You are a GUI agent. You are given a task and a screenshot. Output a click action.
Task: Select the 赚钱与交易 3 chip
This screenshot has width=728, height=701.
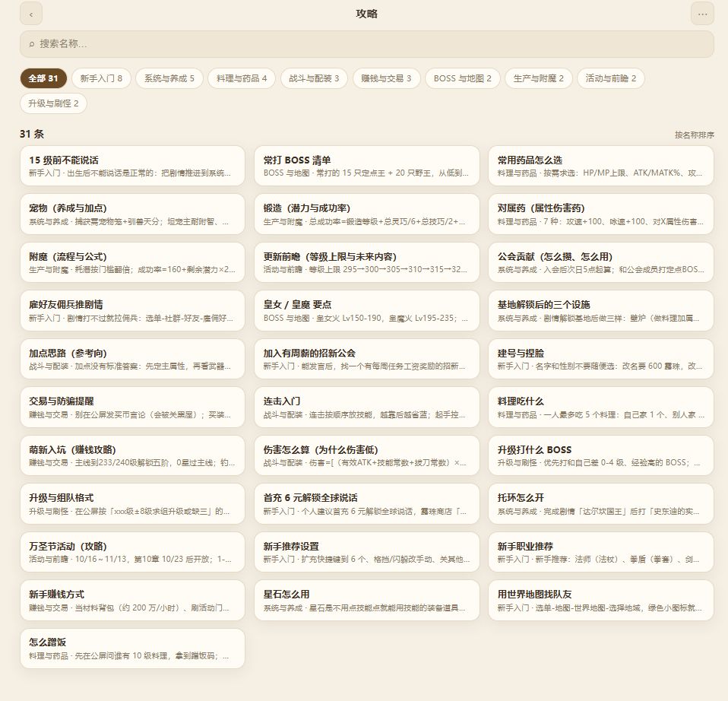pyautogui.click(x=386, y=78)
